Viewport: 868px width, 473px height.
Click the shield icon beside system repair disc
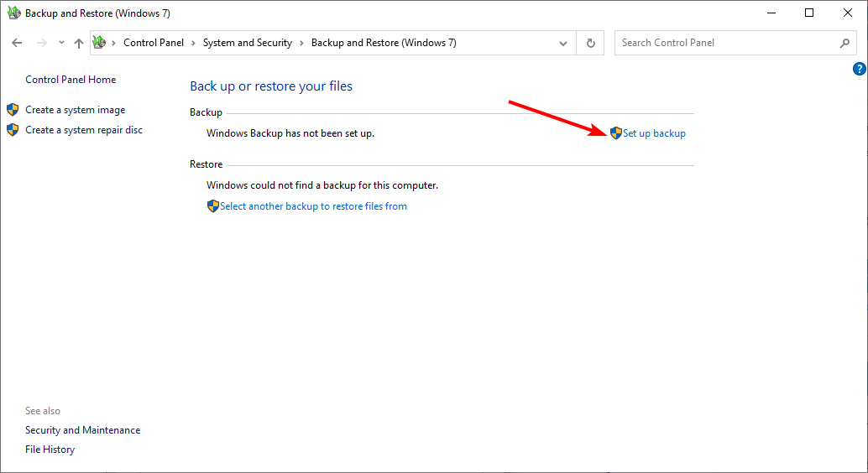[13, 130]
